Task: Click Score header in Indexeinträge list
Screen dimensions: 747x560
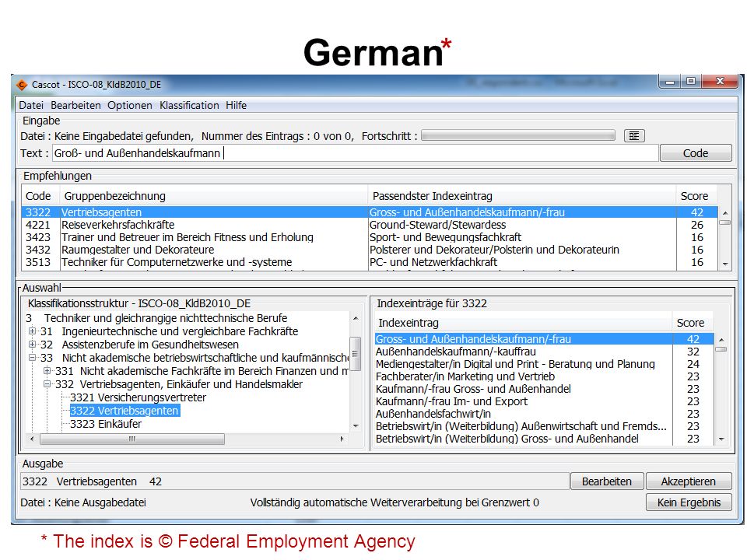Action: click(693, 323)
